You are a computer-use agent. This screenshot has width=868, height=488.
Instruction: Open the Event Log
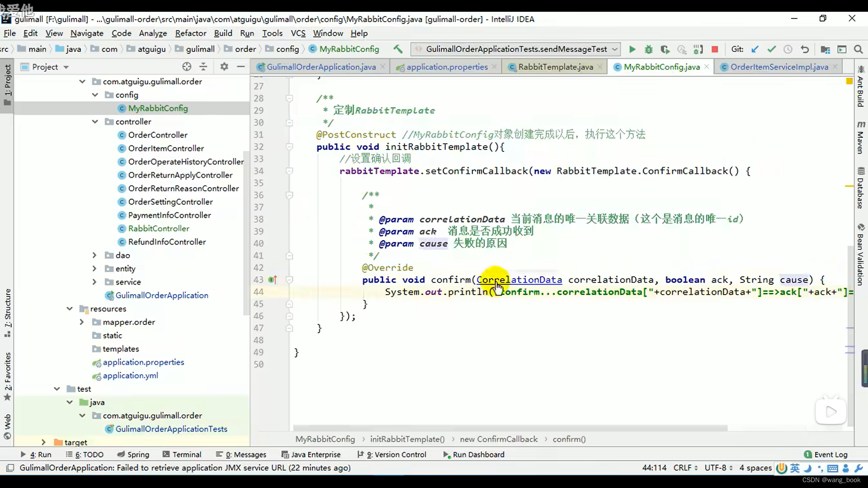point(826,455)
